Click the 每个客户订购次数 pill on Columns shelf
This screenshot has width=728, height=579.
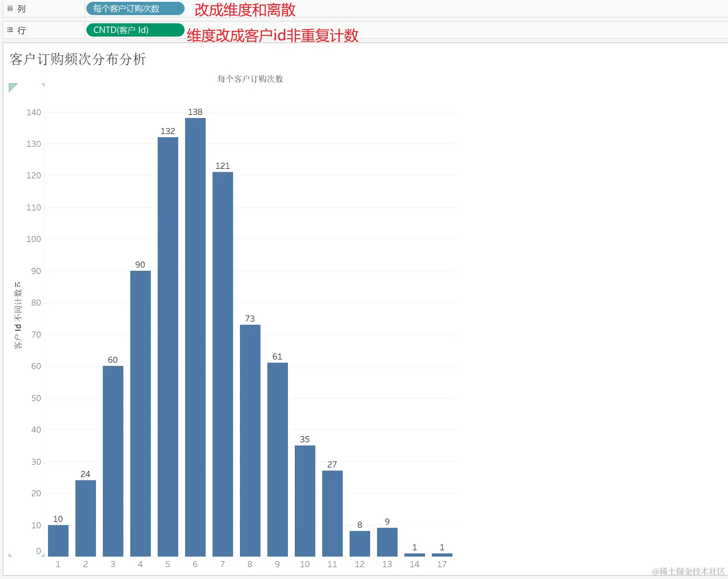(135, 9)
